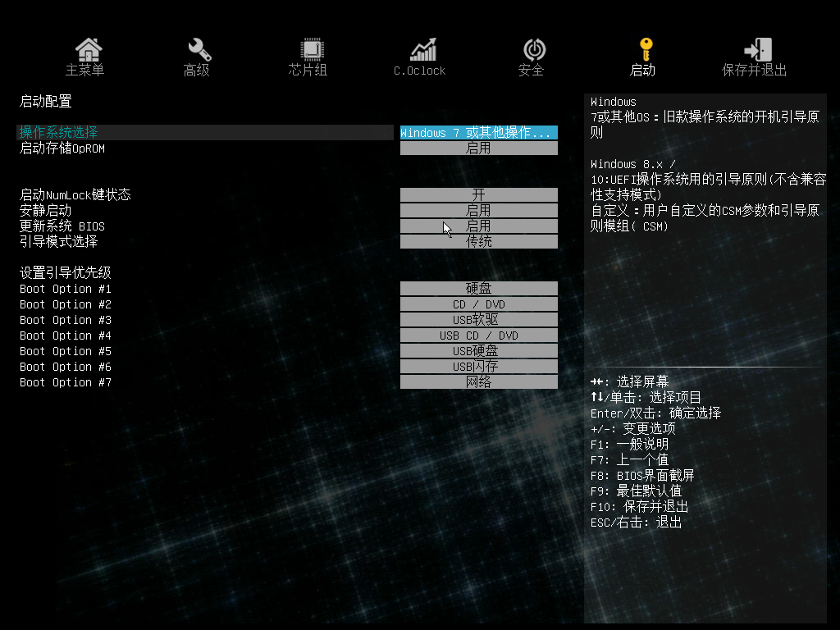The image size is (840, 630).
Task: Click the door icon for 保存并退出
Action: point(756,49)
